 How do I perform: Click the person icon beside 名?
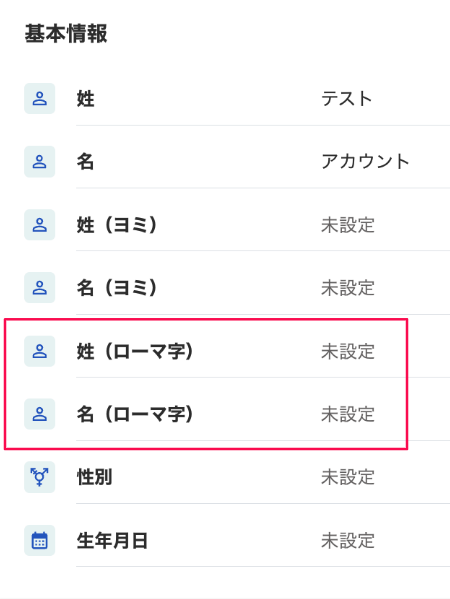[39, 162]
